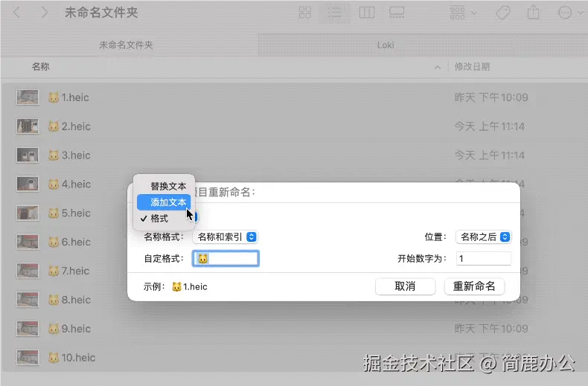The height and width of the screenshot is (386, 588).
Task: Click the 未命名文件夹 window title
Action: tap(101, 13)
